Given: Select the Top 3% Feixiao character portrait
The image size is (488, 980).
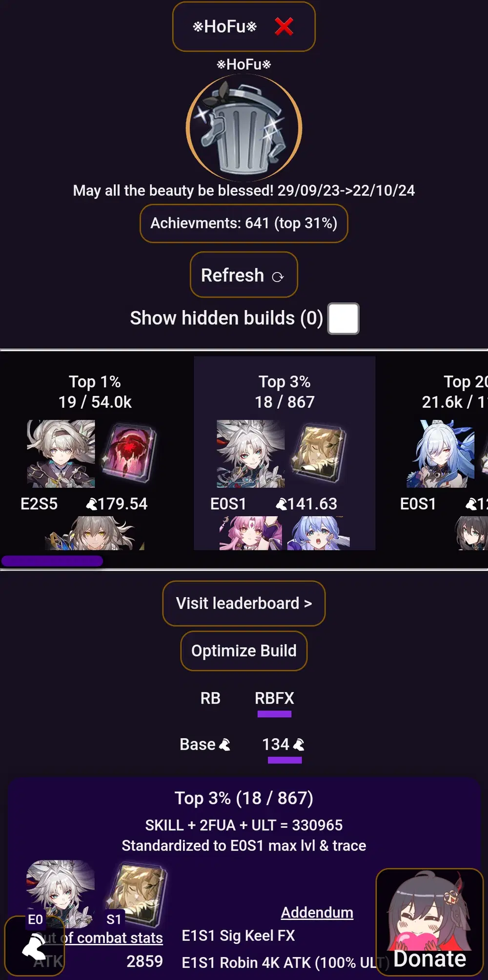Looking at the screenshot, I should 251,454.
